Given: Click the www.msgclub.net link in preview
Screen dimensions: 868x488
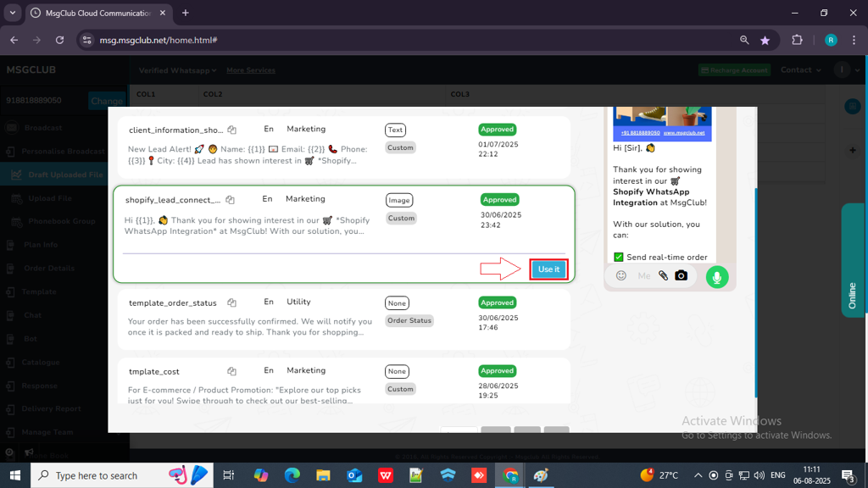Looking at the screenshot, I should pyautogui.click(x=684, y=133).
